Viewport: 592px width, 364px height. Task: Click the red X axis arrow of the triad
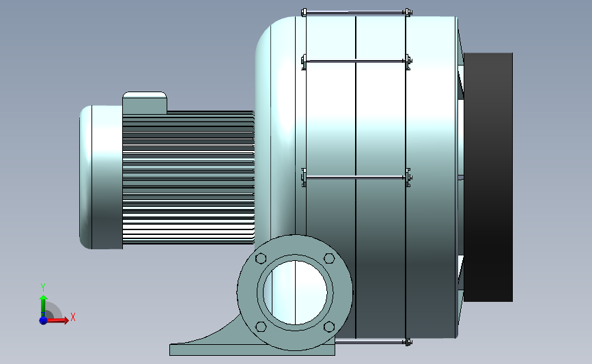point(57,320)
